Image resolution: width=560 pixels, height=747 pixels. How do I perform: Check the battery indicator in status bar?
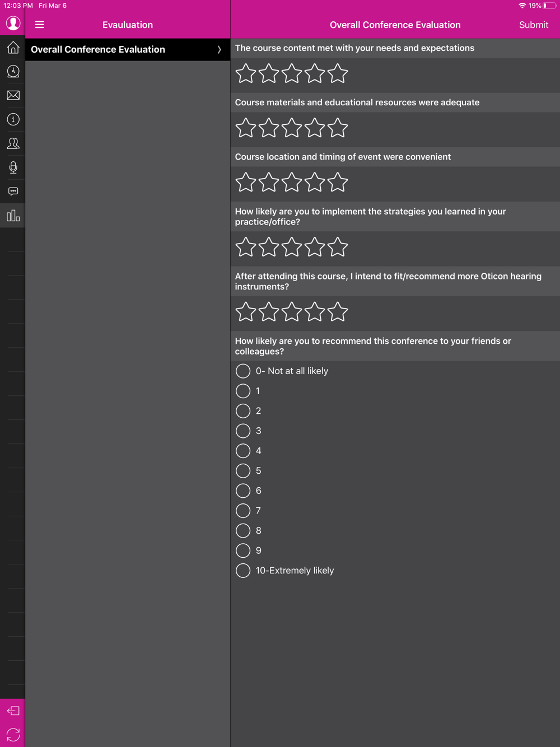pos(549,6)
